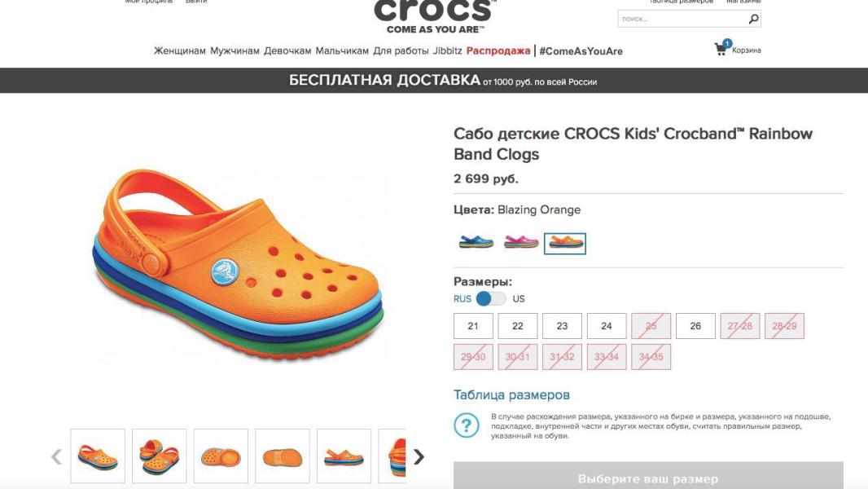This screenshot has width=868, height=489.
Task: Click in the search input field
Action: click(x=683, y=19)
